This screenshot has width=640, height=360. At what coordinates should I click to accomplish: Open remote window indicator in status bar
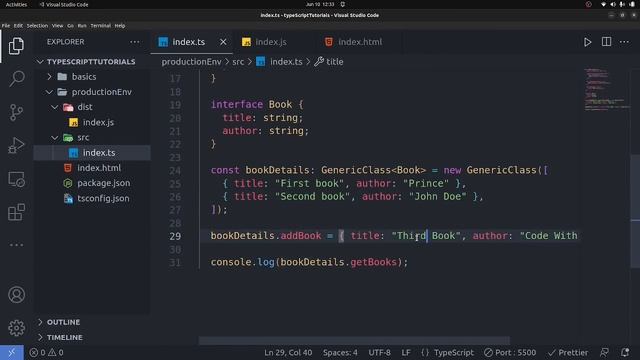click(11, 352)
